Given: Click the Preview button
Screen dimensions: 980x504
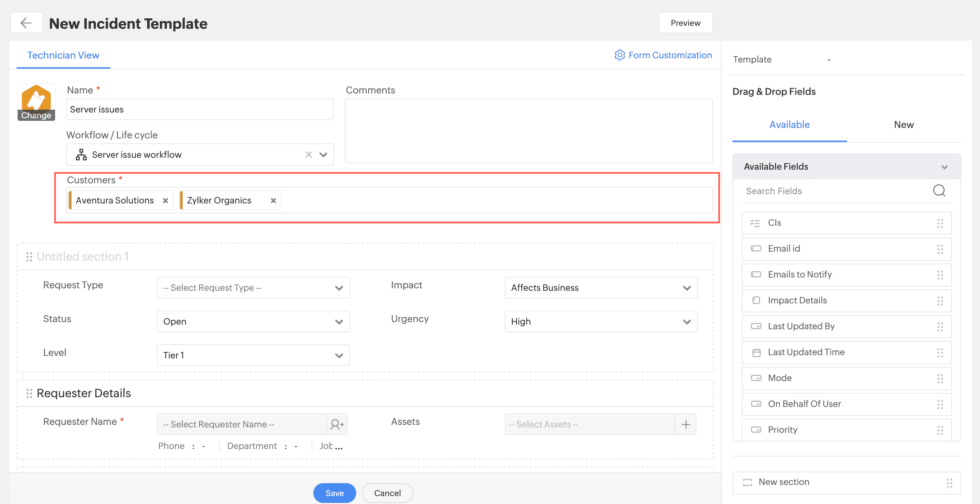Looking at the screenshot, I should coord(685,23).
